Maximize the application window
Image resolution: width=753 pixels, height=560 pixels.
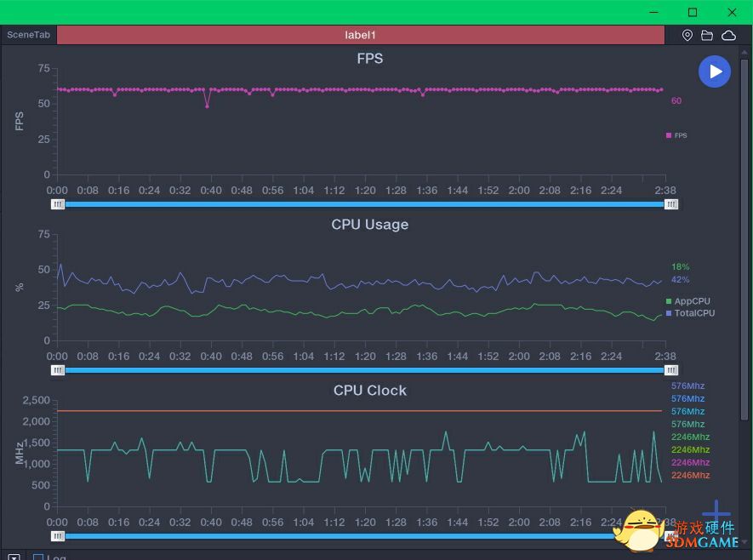693,12
